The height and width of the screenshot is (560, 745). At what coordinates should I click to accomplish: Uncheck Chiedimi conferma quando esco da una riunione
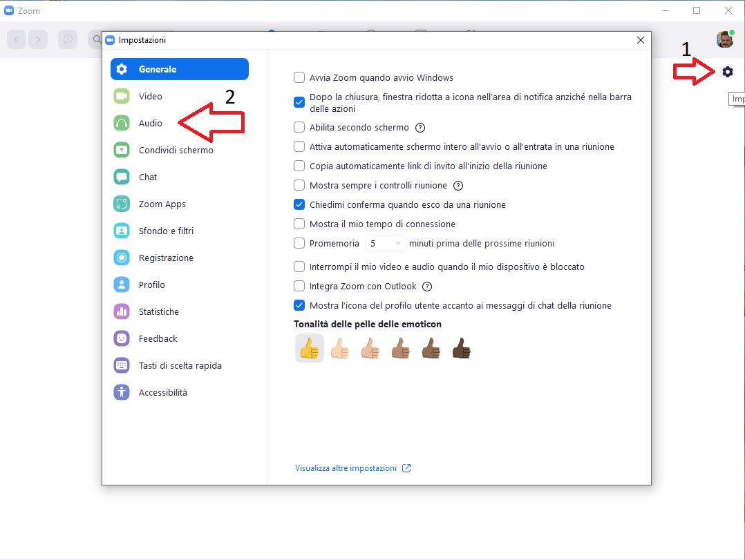(299, 205)
